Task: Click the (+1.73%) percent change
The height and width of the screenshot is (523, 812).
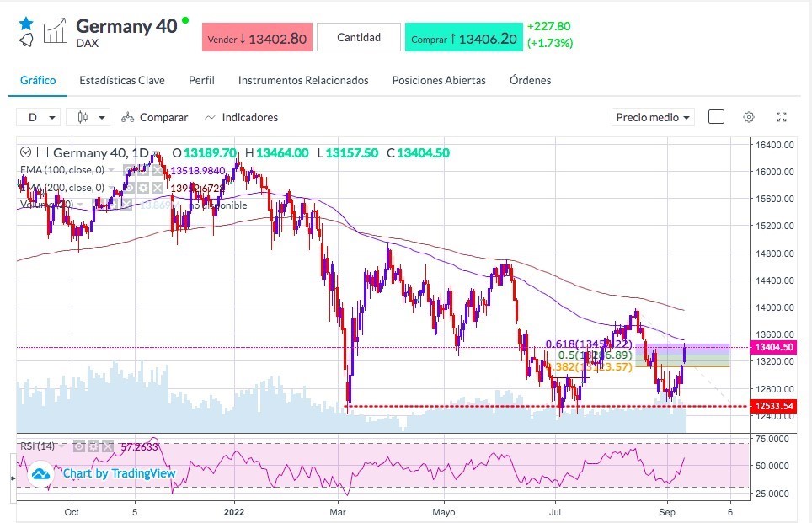Action: pos(550,43)
